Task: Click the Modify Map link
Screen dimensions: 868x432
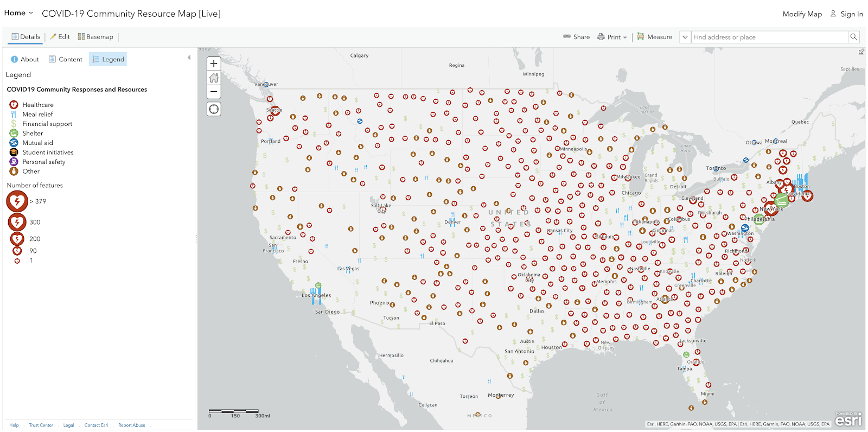Action: point(802,14)
